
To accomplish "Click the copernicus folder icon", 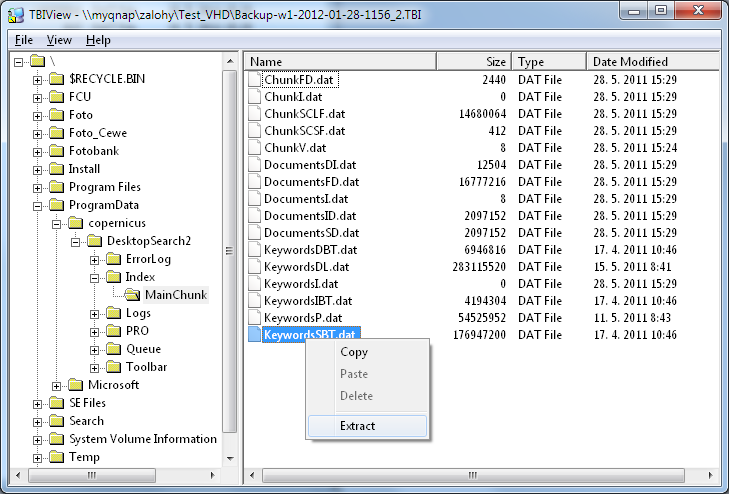I will (x=75, y=224).
